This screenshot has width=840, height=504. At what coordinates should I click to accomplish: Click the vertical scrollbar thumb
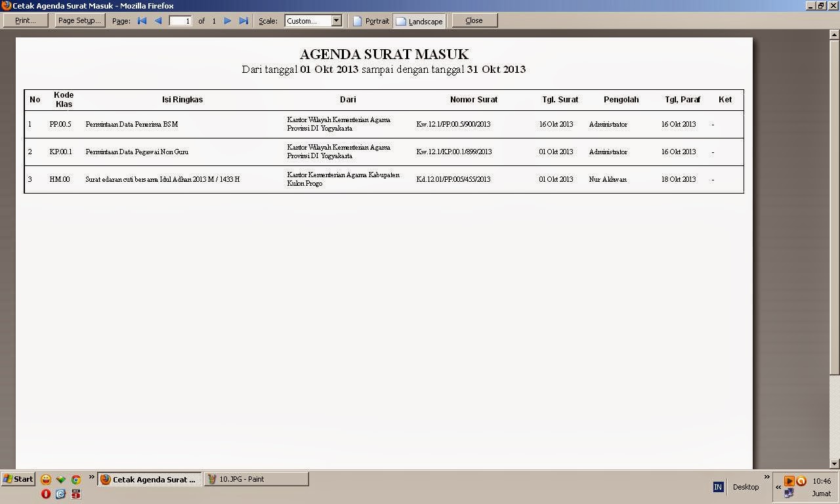(x=834, y=207)
